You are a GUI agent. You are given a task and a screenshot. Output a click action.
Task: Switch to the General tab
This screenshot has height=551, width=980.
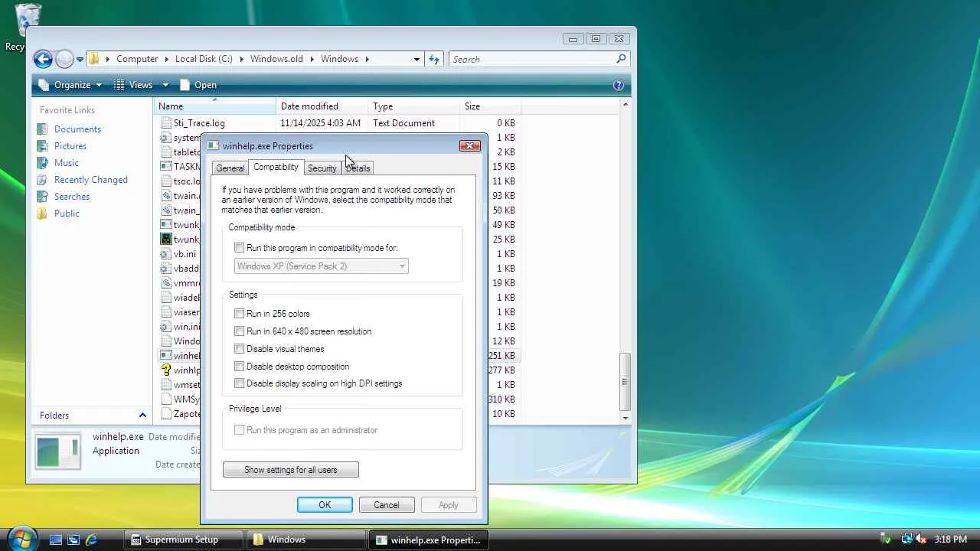[x=230, y=168]
